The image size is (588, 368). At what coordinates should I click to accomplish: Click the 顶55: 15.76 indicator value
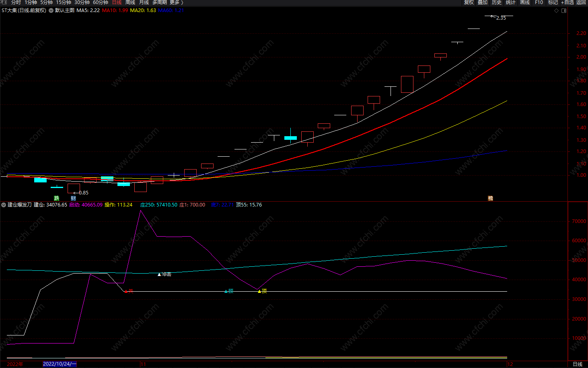coord(249,205)
